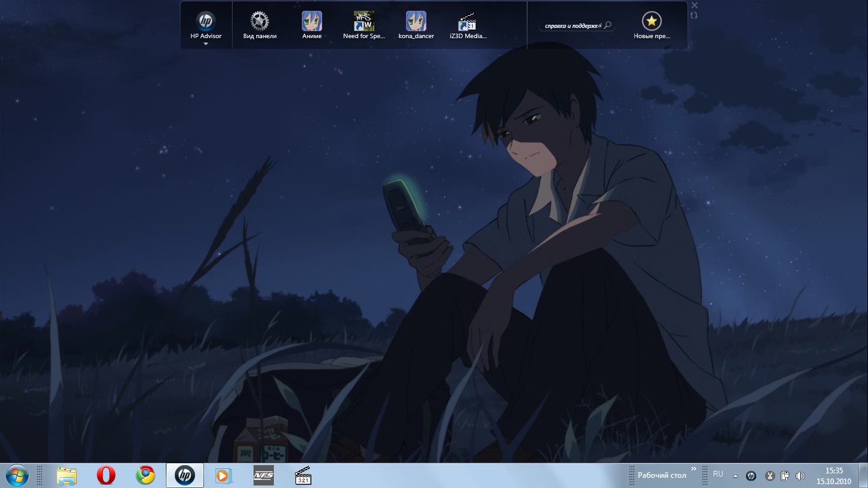868x488 pixels.
Task: Expand the dropdown arrow under HP Advisor
Action: coord(206,44)
